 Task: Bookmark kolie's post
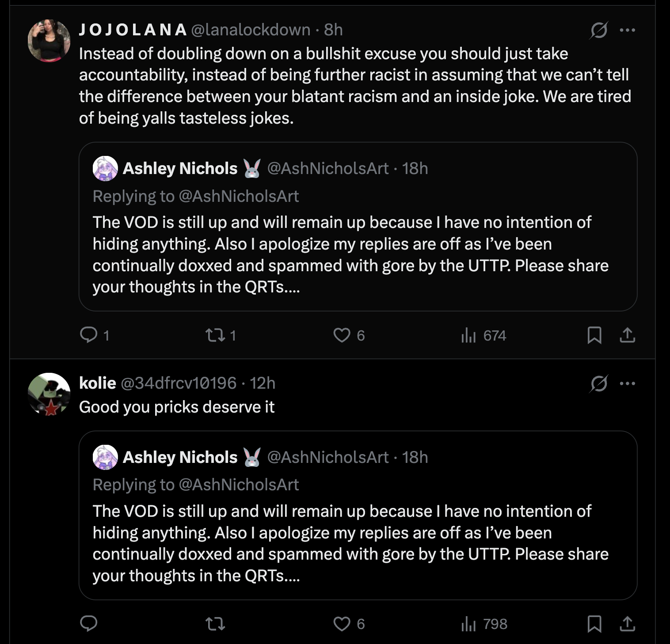tap(594, 624)
